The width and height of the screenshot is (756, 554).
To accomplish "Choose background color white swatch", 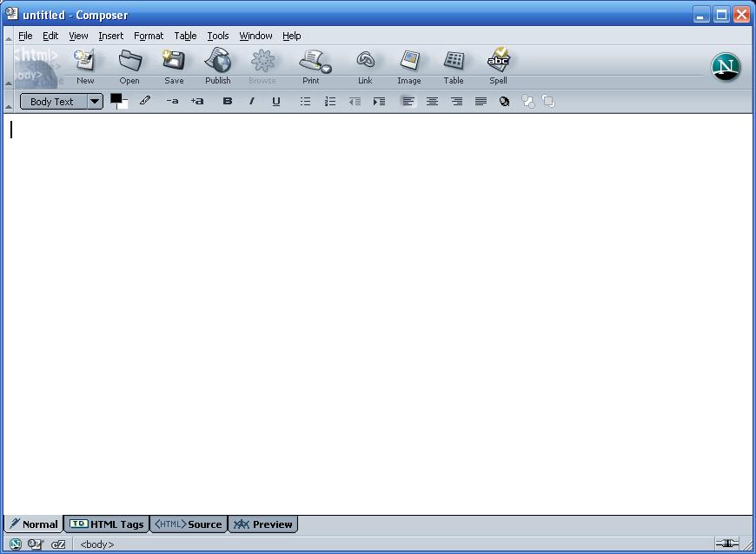I will coord(124,104).
